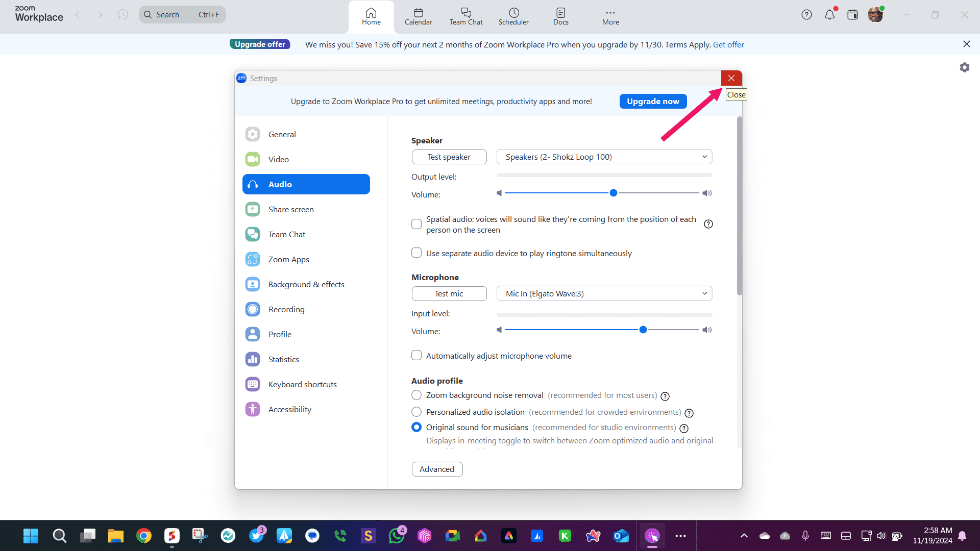Image resolution: width=980 pixels, height=551 pixels.
Task: Click microphone icon in system tray
Action: [805, 536]
